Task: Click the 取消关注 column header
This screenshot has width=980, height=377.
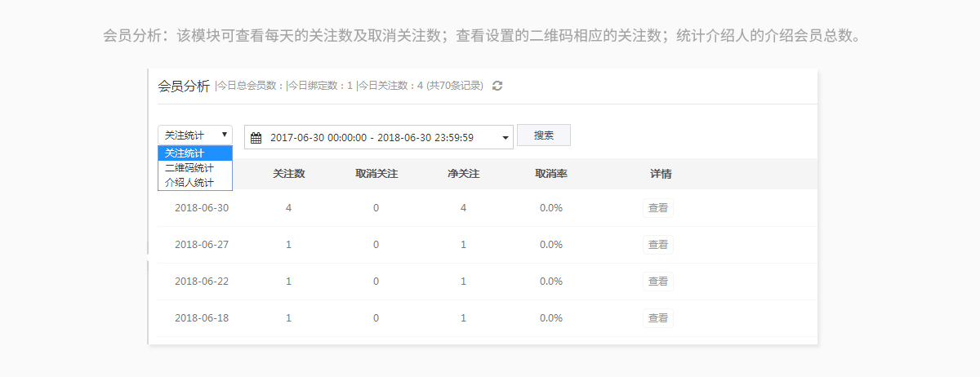Action: coord(376,174)
